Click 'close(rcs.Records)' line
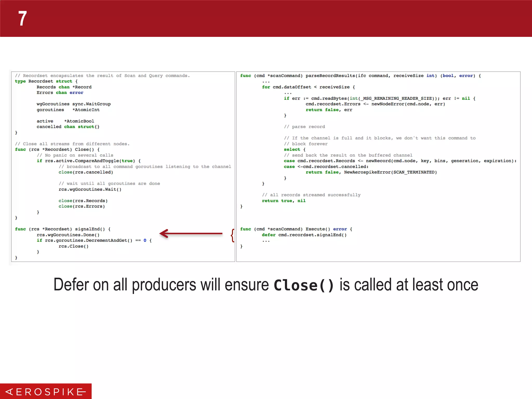This screenshot has width=532, height=399. click(x=83, y=201)
